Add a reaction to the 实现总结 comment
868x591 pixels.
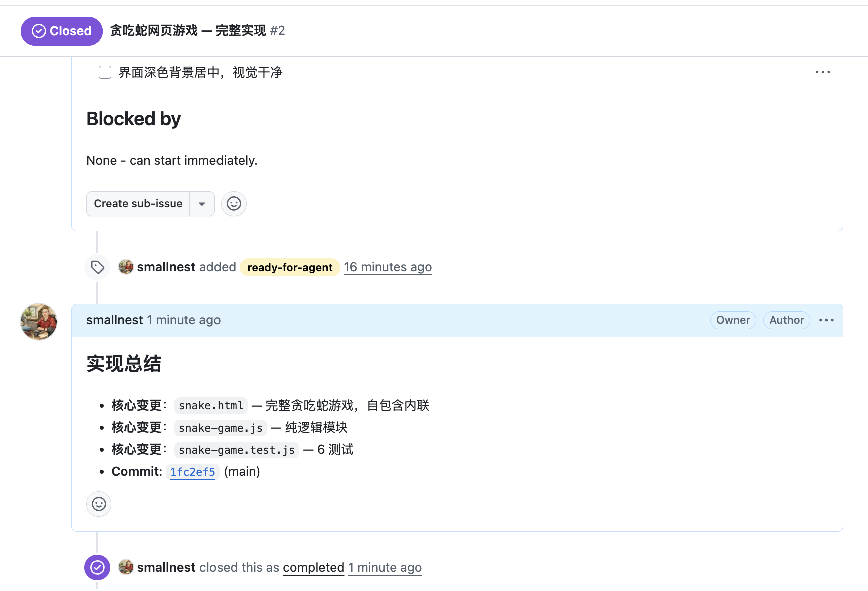99,504
